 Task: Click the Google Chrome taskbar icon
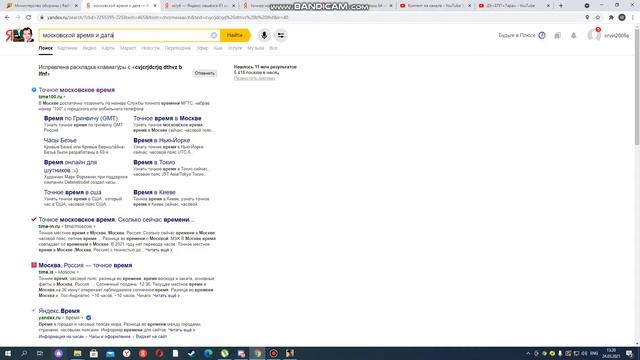click(258, 353)
